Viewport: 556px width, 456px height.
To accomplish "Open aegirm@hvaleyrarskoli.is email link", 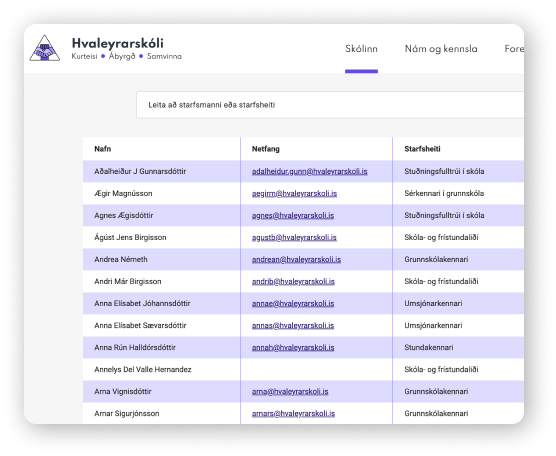I will point(294,193).
